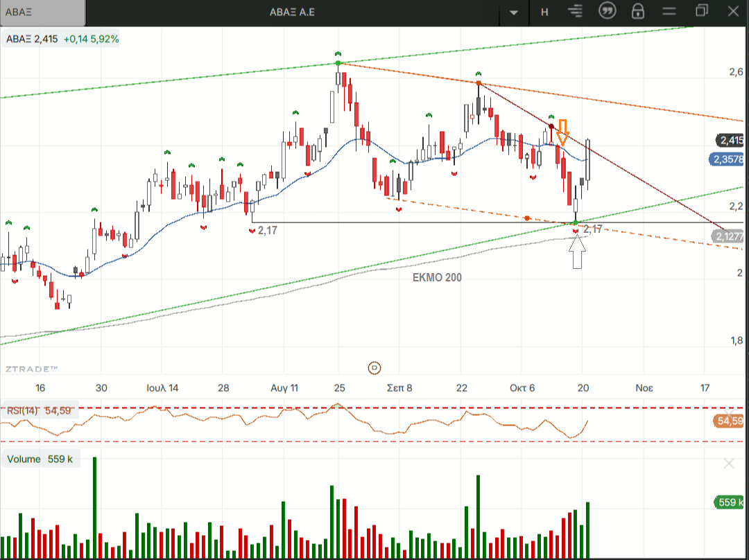Select the ΕΚΜΟ 200 text label
749x560 pixels.
coord(433,278)
